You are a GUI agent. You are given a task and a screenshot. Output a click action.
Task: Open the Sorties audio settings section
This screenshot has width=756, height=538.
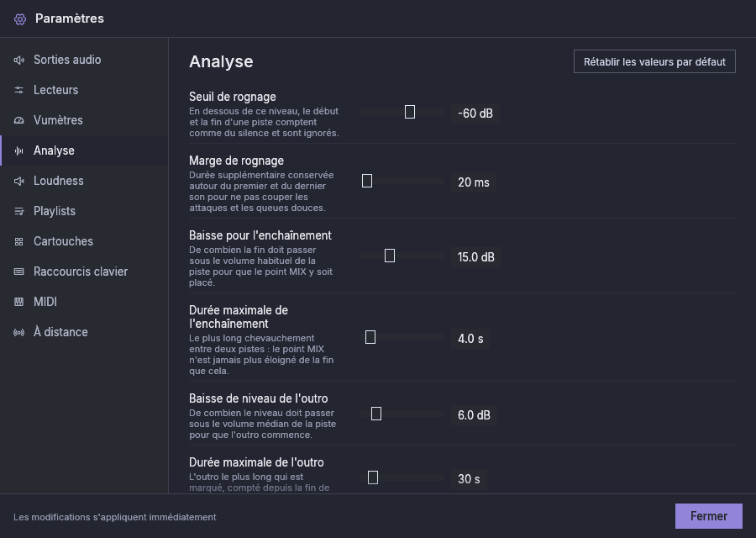tap(84, 60)
